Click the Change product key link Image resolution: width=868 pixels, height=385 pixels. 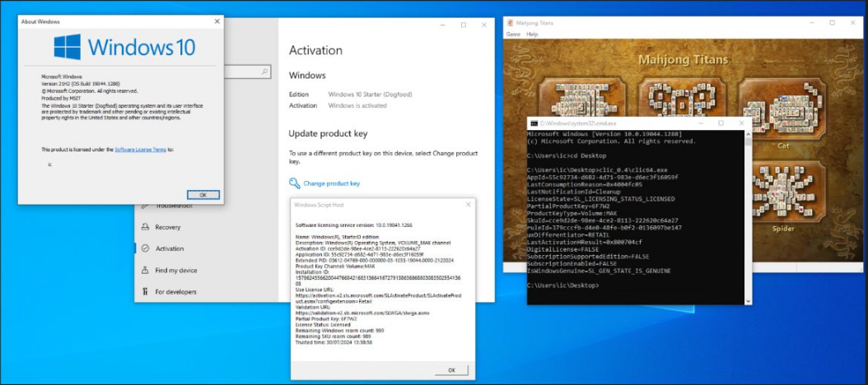tap(332, 183)
